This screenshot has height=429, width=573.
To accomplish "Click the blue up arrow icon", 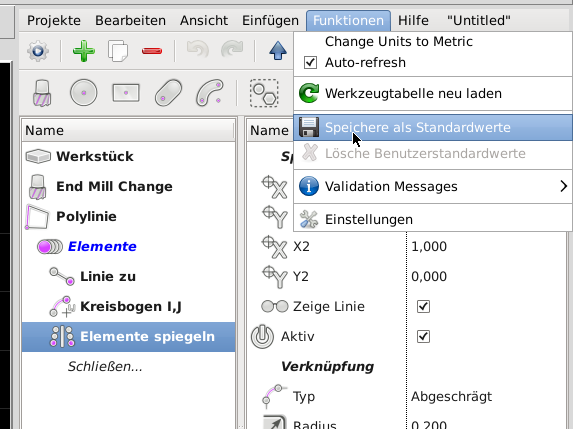I will coord(278,50).
